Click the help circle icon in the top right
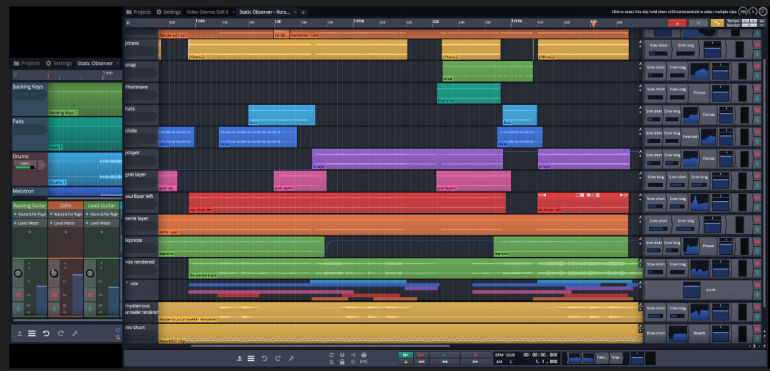770x371 pixels. click(x=762, y=12)
